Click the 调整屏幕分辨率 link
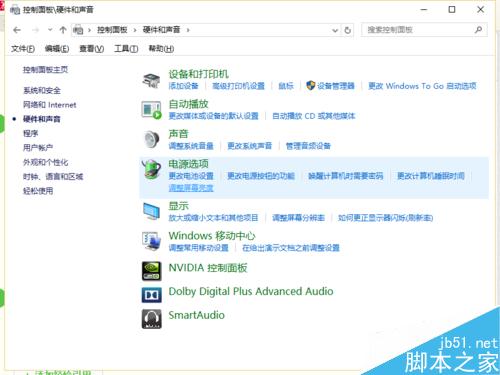500x375 pixels. (x=298, y=218)
